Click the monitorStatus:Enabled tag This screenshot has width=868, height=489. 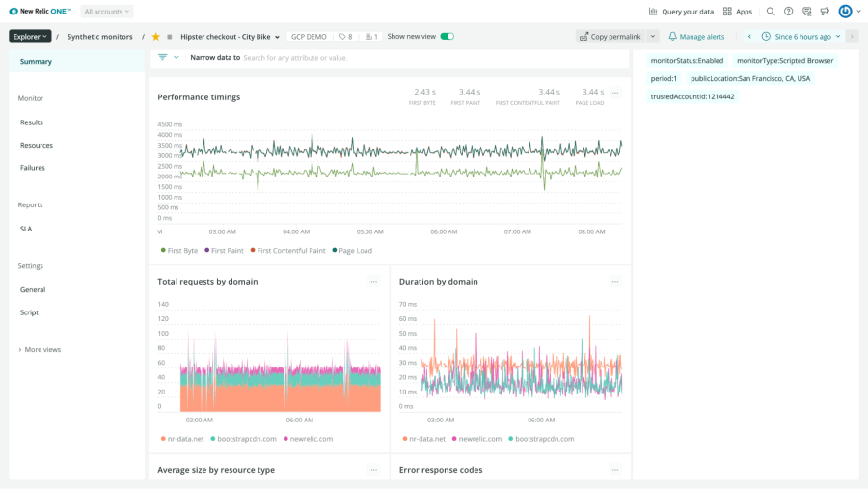click(x=687, y=61)
